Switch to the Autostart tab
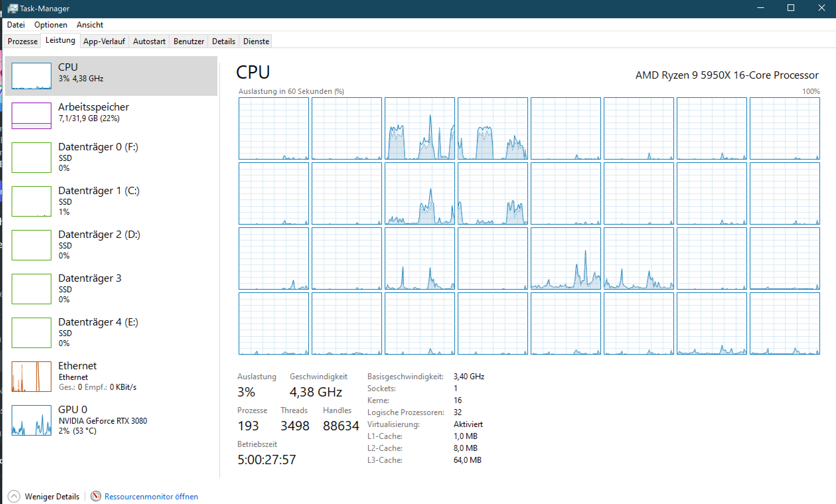Image resolution: width=836 pixels, height=504 pixels. point(149,41)
